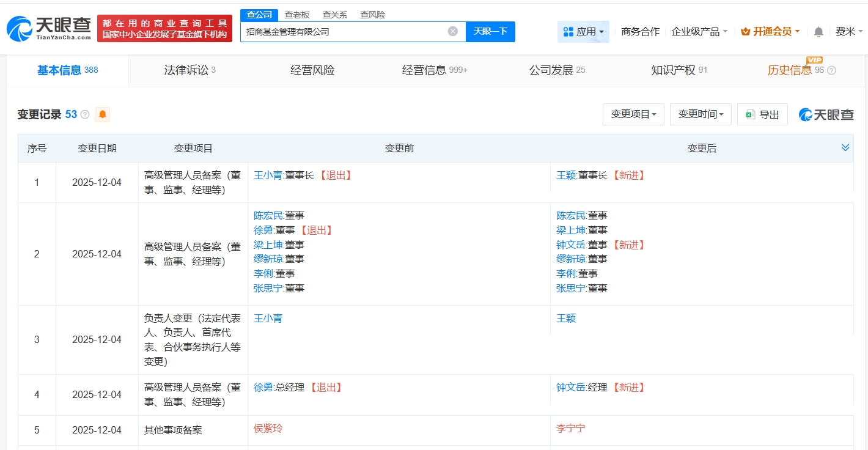The height and width of the screenshot is (450, 868).
Task: Open 王小青 董事长 link in row 1
Action: coord(268,175)
